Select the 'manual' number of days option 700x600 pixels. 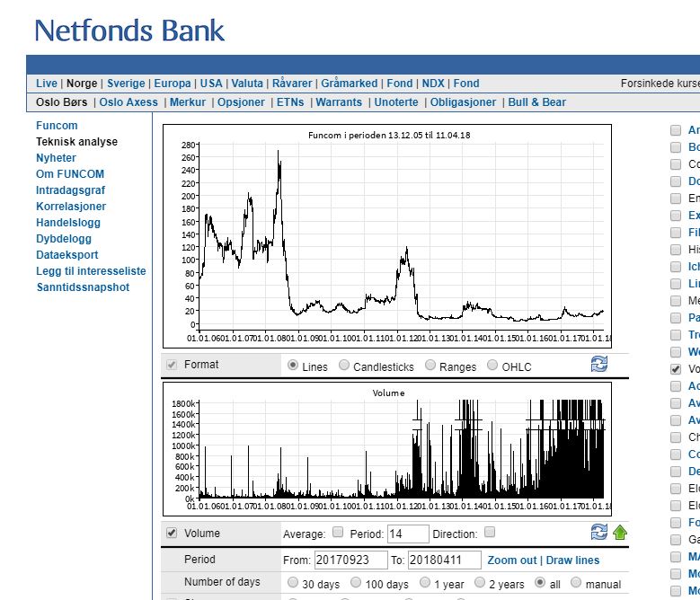(576, 582)
